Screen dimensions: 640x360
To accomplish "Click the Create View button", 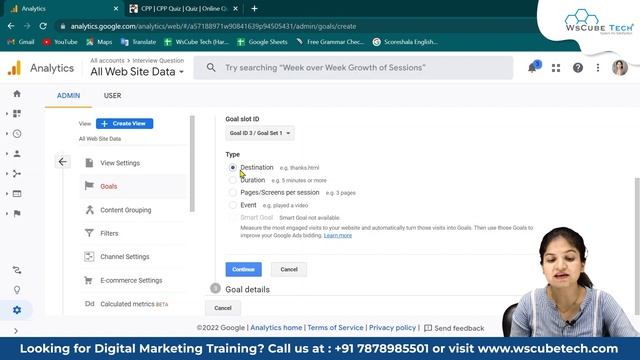I will (x=124, y=123).
